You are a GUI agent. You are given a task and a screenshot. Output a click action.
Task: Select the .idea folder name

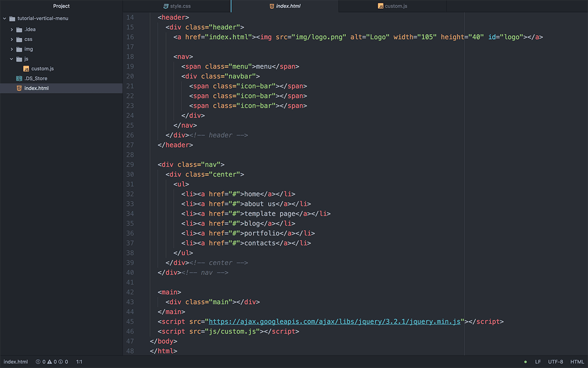pyautogui.click(x=30, y=29)
